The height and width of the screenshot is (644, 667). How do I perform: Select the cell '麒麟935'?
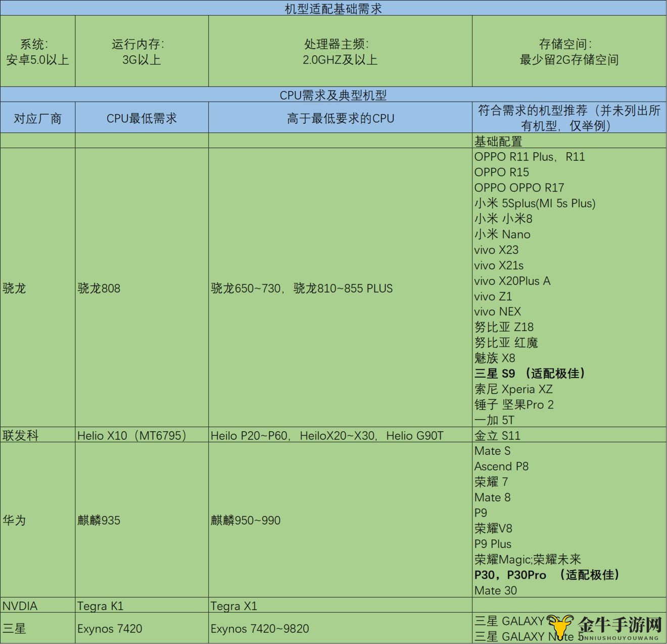pyautogui.click(x=142, y=520)
